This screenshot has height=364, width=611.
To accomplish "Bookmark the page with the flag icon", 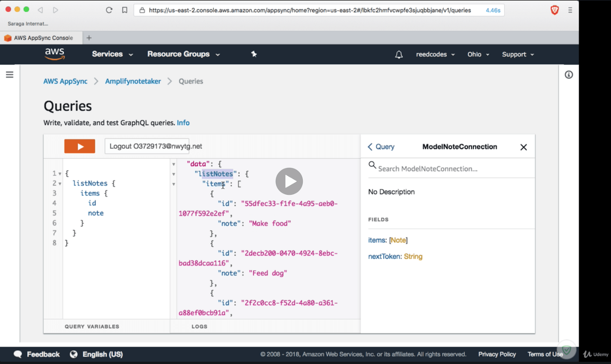I will pos(124,10).
